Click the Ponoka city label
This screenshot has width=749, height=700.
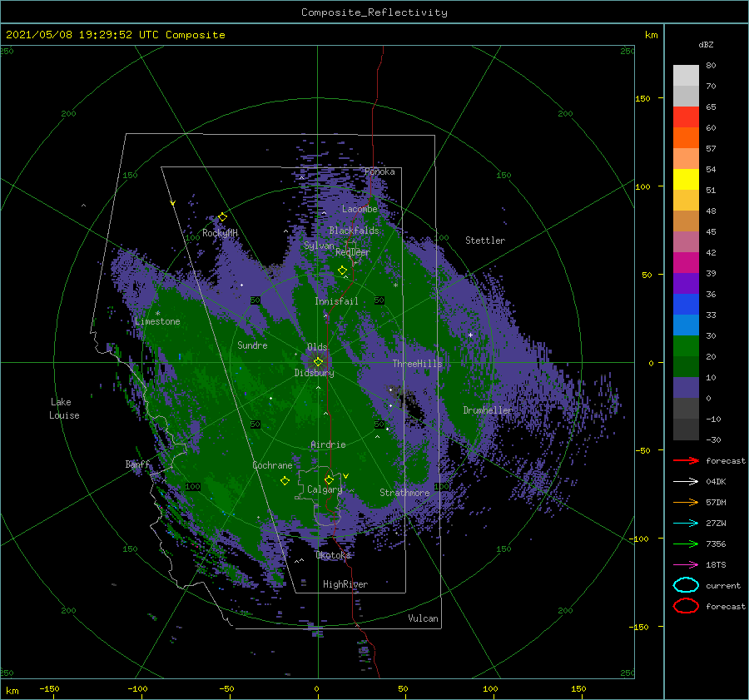pyautogui.click(x=379, y=171)
